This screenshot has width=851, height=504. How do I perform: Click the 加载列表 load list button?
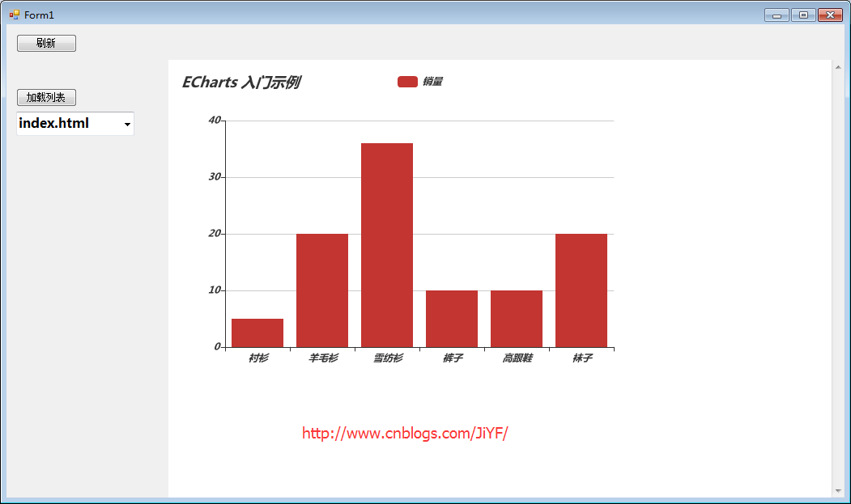(x=46, y=98)
